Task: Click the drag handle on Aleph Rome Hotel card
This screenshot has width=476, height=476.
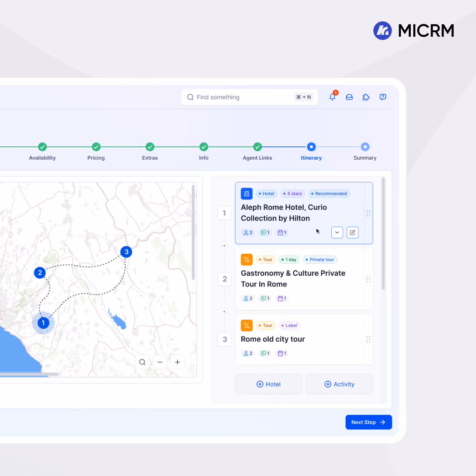Action: coord(368,213)
